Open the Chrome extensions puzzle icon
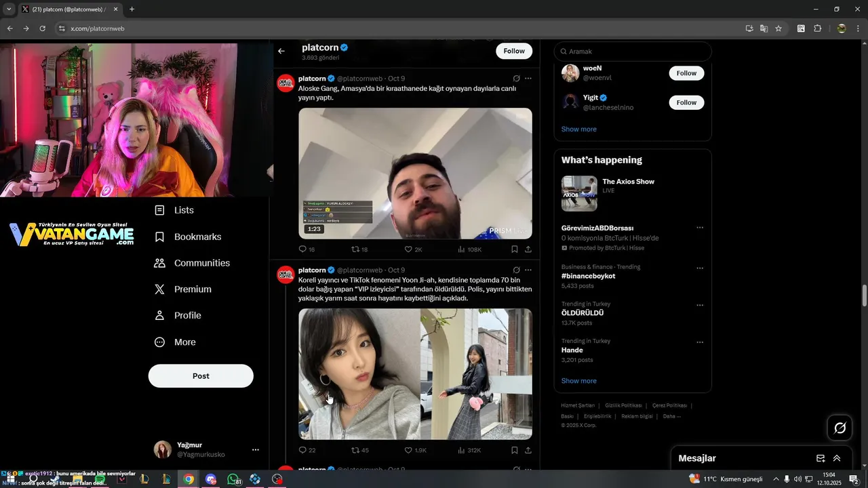The height and width of the screenshot is (488, 868). pos(818,28)
